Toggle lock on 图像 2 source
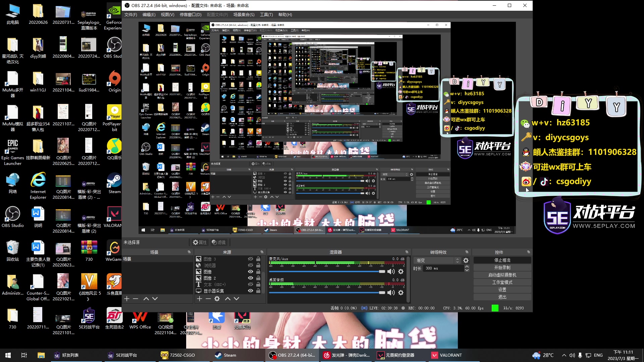Viewport: 644px width, 362px height. pyautogui.click(x=258, y=278)
